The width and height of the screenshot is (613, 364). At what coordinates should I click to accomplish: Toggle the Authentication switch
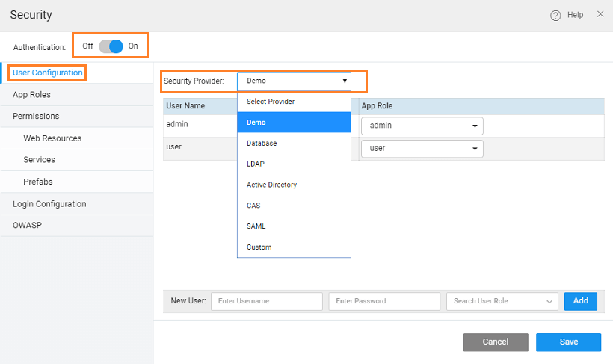click(111, 46)
